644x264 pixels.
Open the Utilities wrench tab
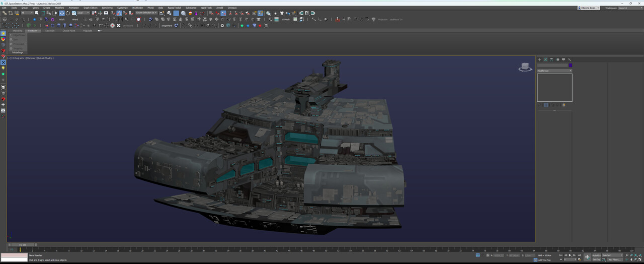click(570, 59)
